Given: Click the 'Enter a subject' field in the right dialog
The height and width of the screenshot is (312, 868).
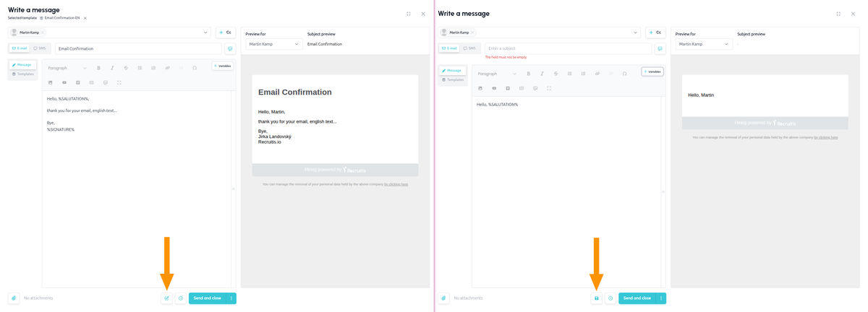Looking at the screenshot, I should [x=568, y=48].
